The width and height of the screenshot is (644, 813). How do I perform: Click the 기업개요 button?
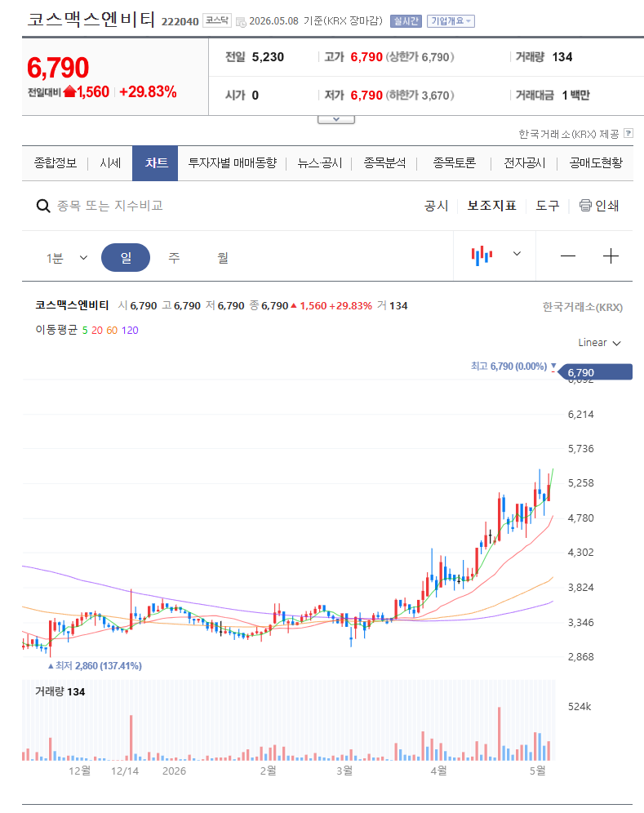[451, 21]
